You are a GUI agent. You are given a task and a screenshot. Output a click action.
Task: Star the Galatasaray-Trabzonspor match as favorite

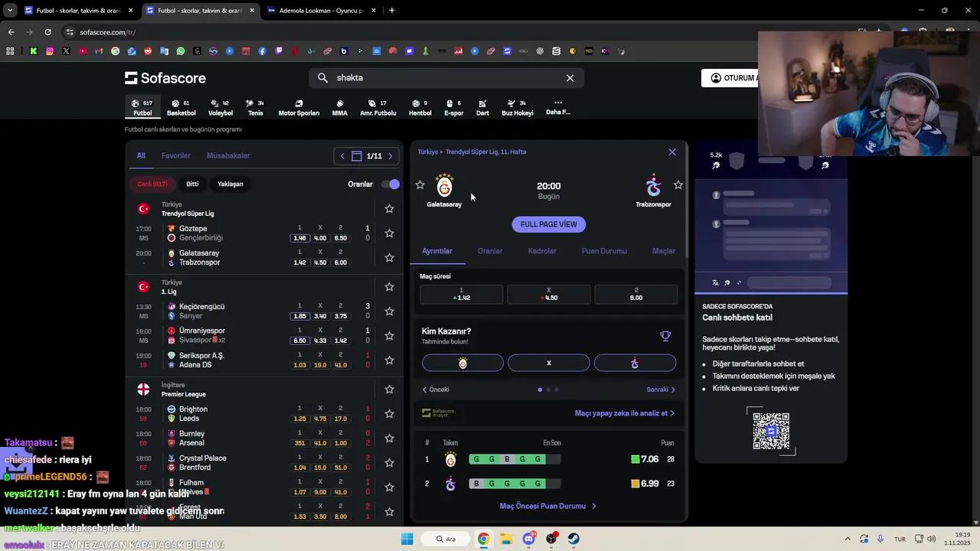(x=389, y=257)
